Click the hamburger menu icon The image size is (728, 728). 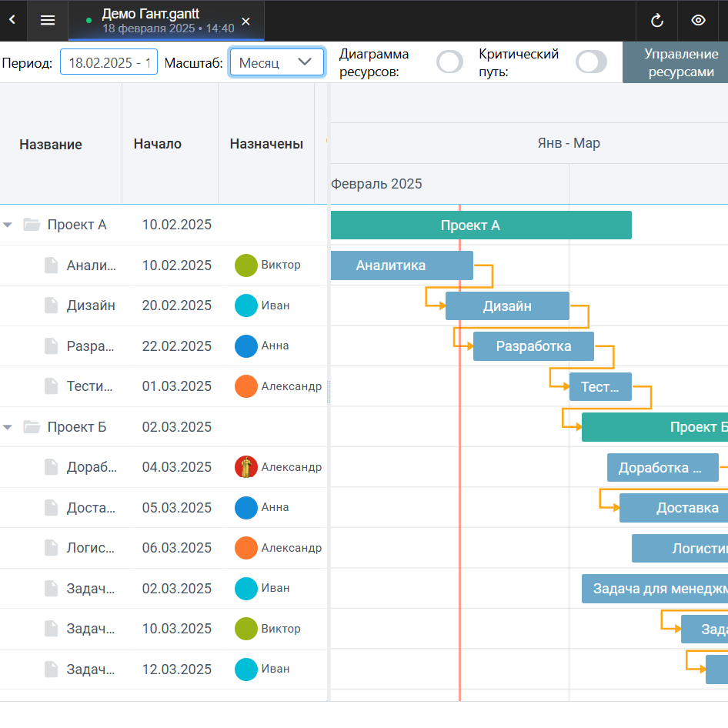(x=48, y=21)
